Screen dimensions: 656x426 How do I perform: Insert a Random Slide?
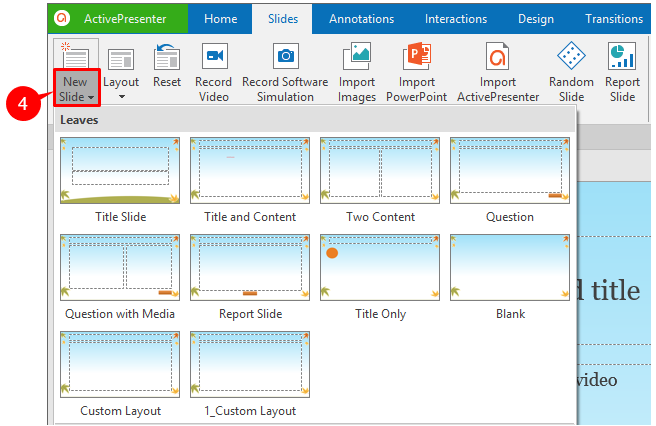(x=571, y=72)
